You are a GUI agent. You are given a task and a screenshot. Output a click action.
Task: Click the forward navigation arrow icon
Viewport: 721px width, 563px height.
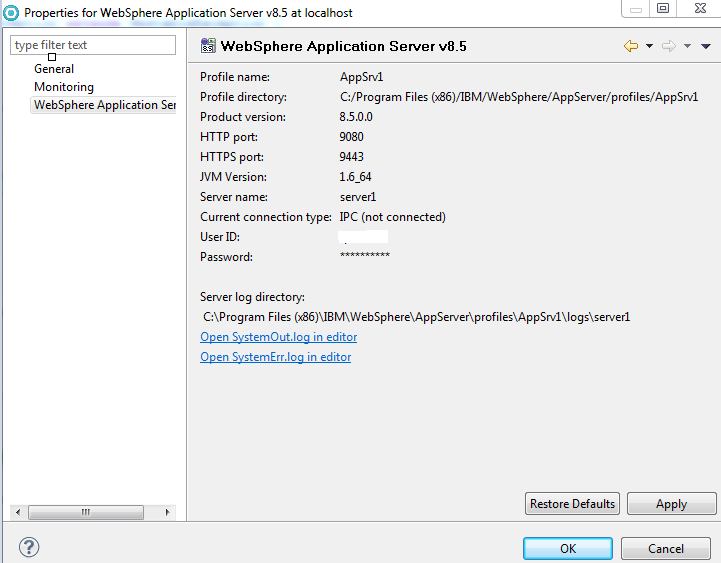click(669, 46)
